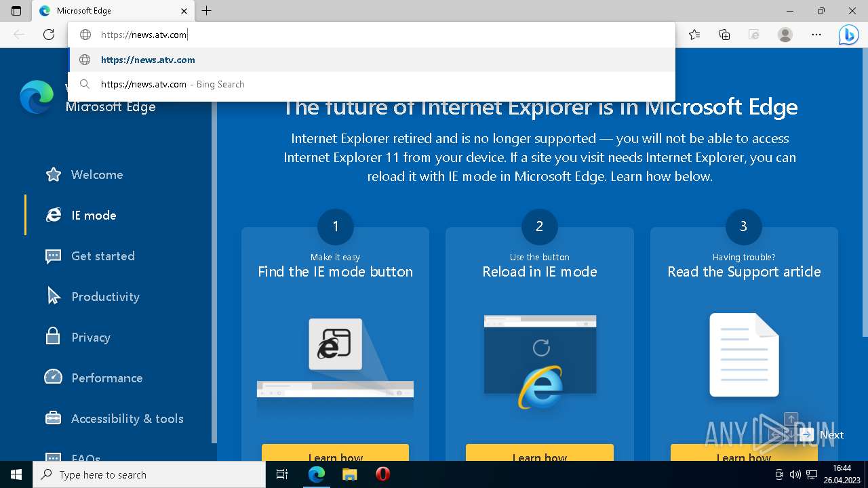Click Learn how under Read the Support article
The image size is (868, 488).
point(744,453)
